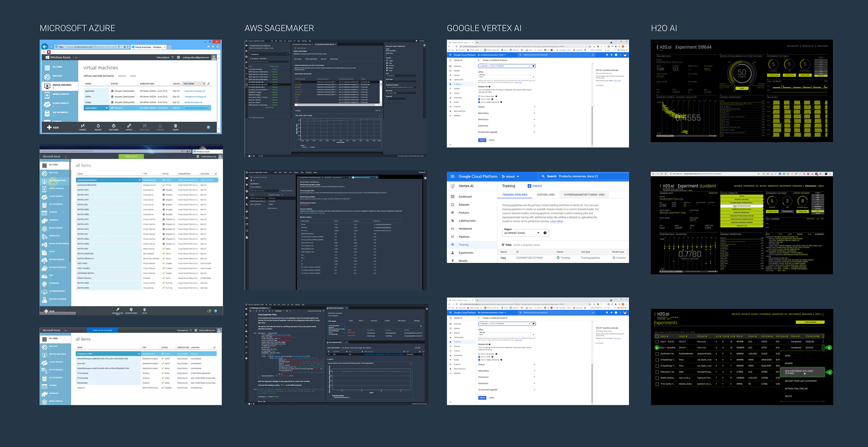Check the Exp 2 - Transf... experiment checkbox
The width and height of the screenshot is (868, 447).
(x=657, y=342)
